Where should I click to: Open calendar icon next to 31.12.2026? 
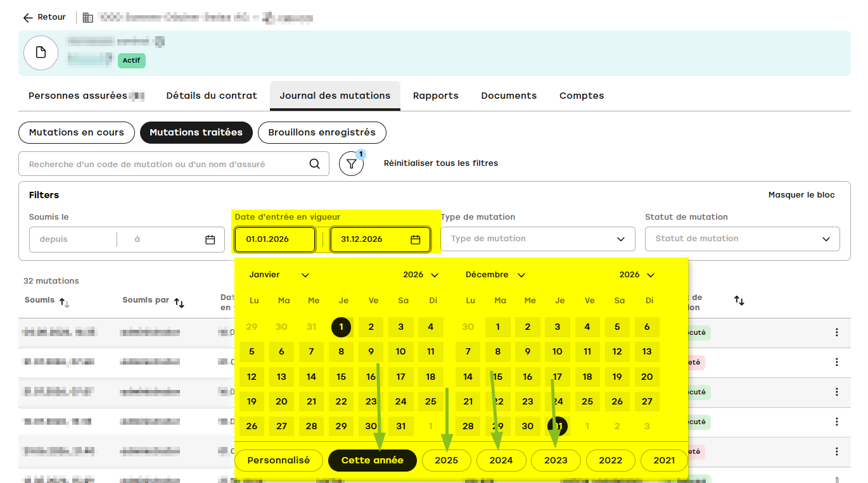(416, 239)
